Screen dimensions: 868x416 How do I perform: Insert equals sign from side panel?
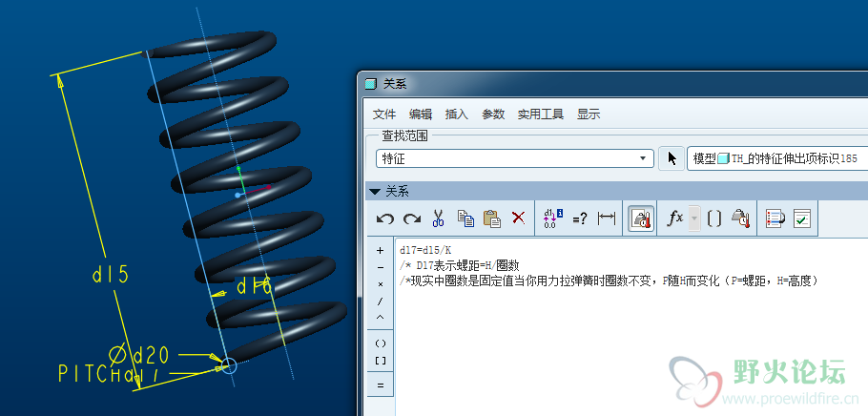pos(381,385)
